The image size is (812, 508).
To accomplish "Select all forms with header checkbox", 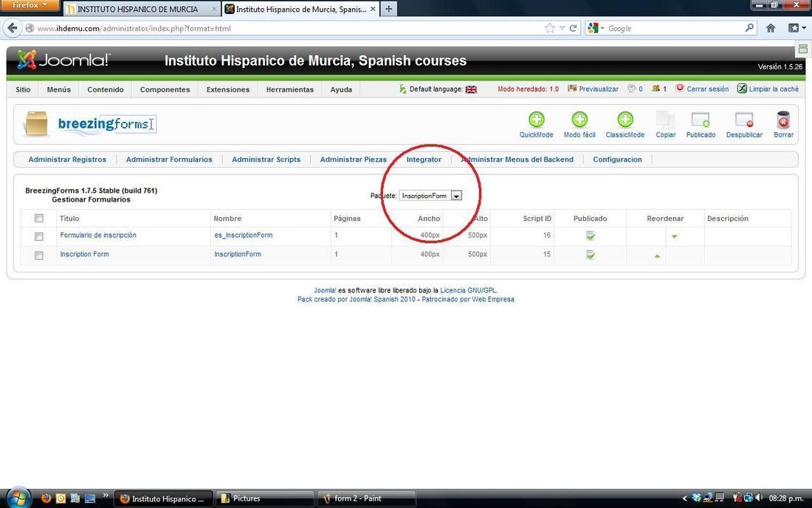I will [x=39, y=218].
